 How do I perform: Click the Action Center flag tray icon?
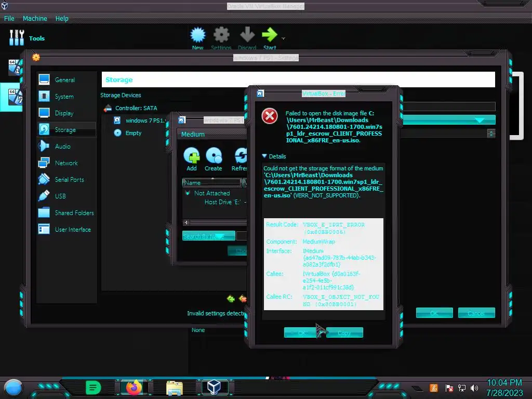pos(449,388)
